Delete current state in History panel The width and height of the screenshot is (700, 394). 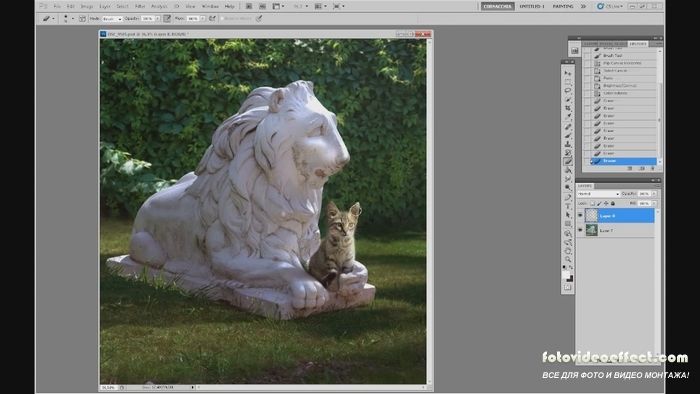tap(652, 169)
